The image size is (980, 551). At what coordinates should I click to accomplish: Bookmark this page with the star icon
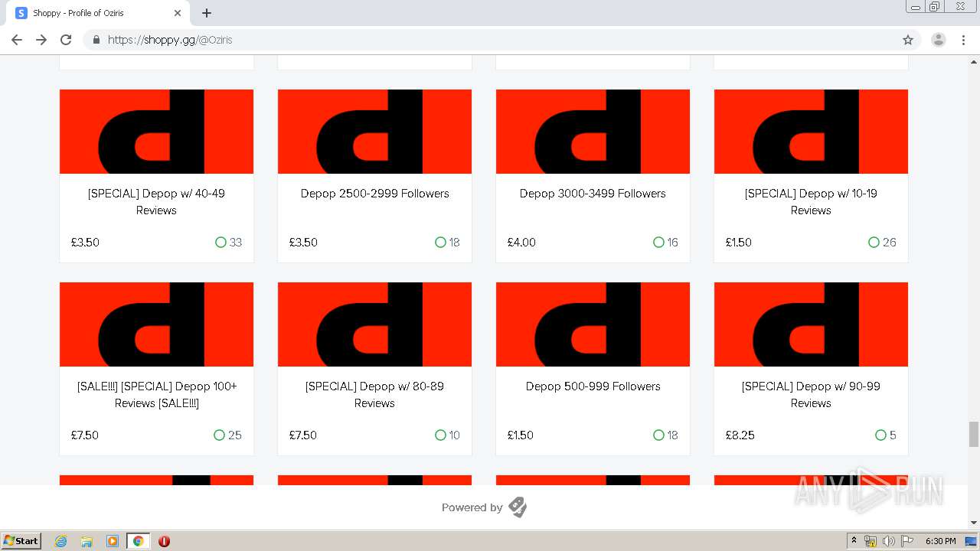pos(908,40)
